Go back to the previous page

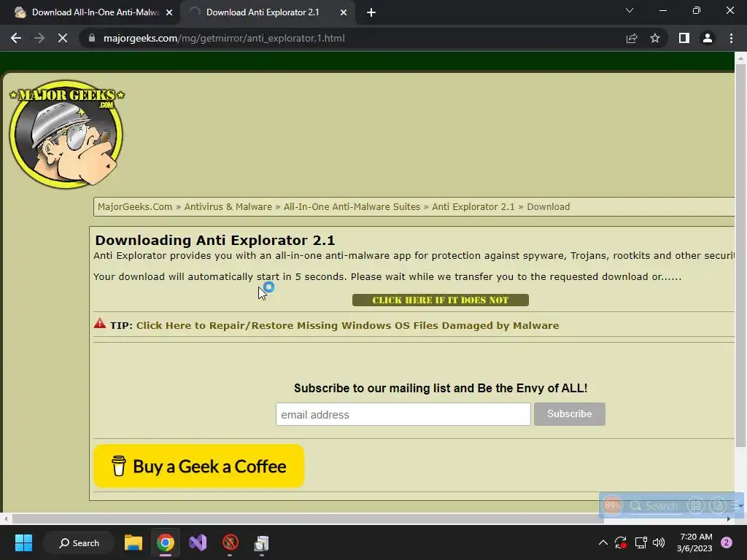pos(16,38)
